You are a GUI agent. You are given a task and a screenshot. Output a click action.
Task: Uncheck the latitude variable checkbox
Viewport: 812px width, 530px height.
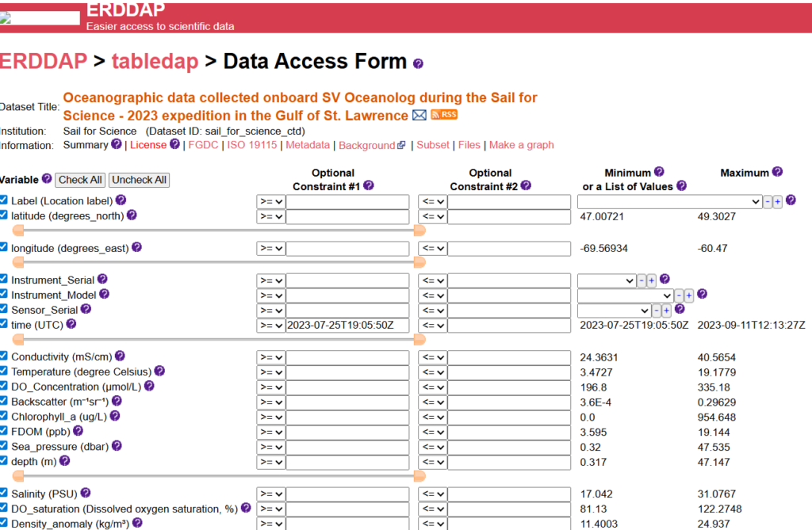(4, 215)
